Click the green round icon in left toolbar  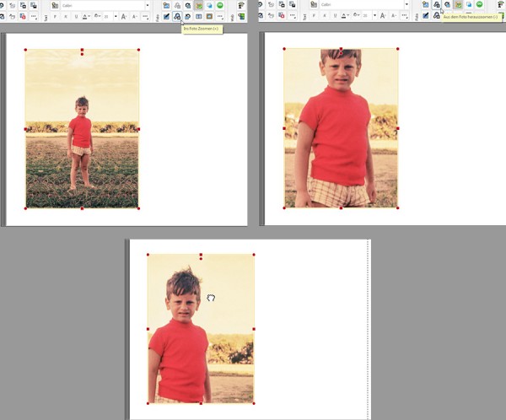click(x=220, y=5)
